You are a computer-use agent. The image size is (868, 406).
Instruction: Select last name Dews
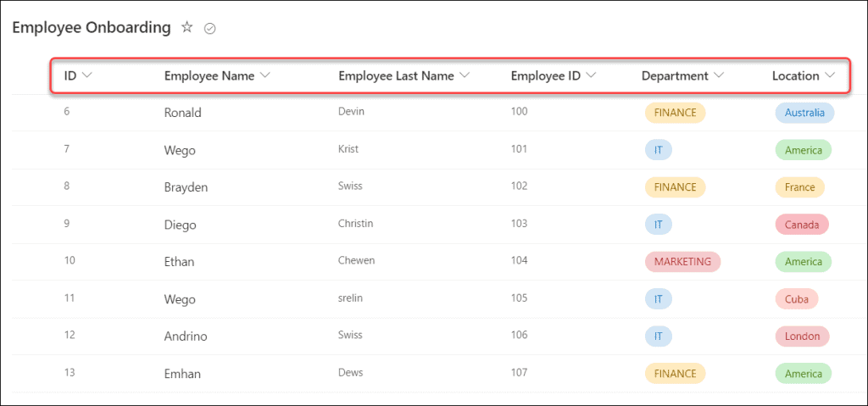350,372
